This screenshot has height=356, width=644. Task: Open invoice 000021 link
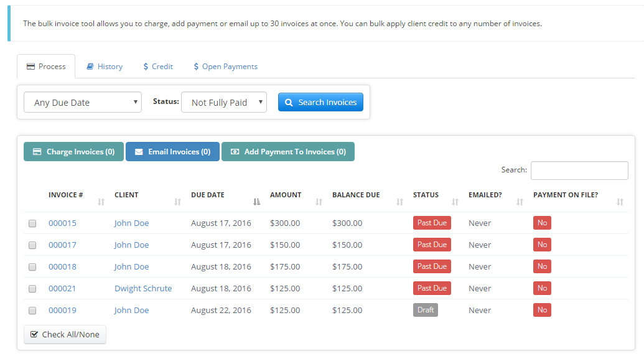click(x=62, y=288)
